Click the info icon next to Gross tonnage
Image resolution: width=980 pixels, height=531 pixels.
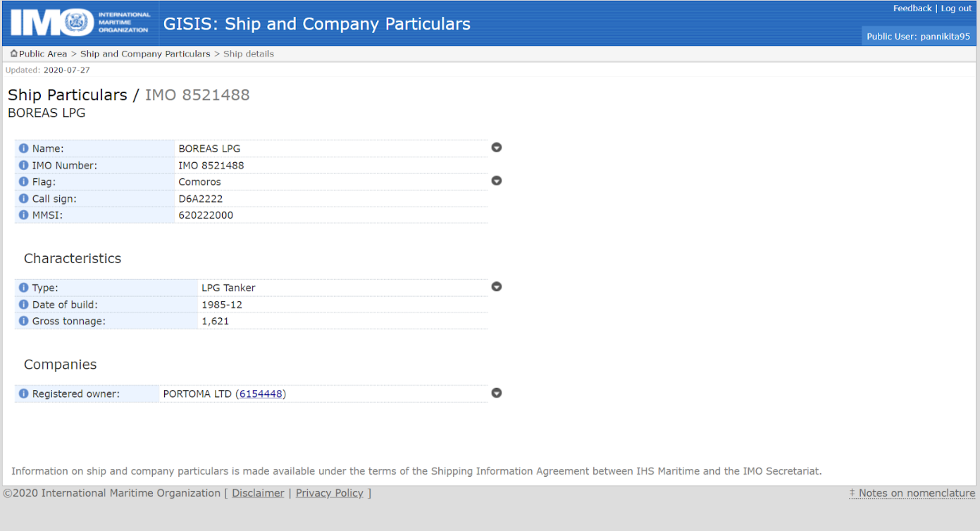click(23, 321)
